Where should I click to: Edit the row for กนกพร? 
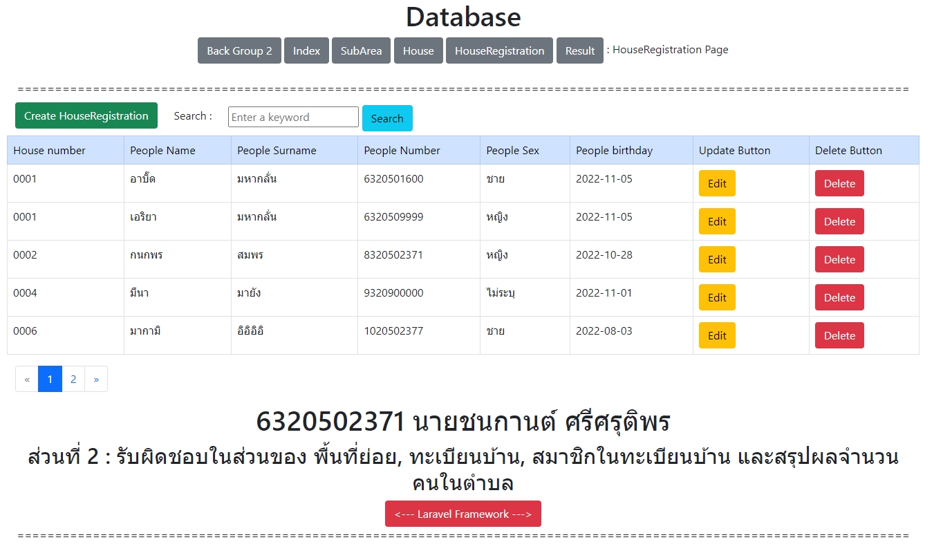(717, 259)
